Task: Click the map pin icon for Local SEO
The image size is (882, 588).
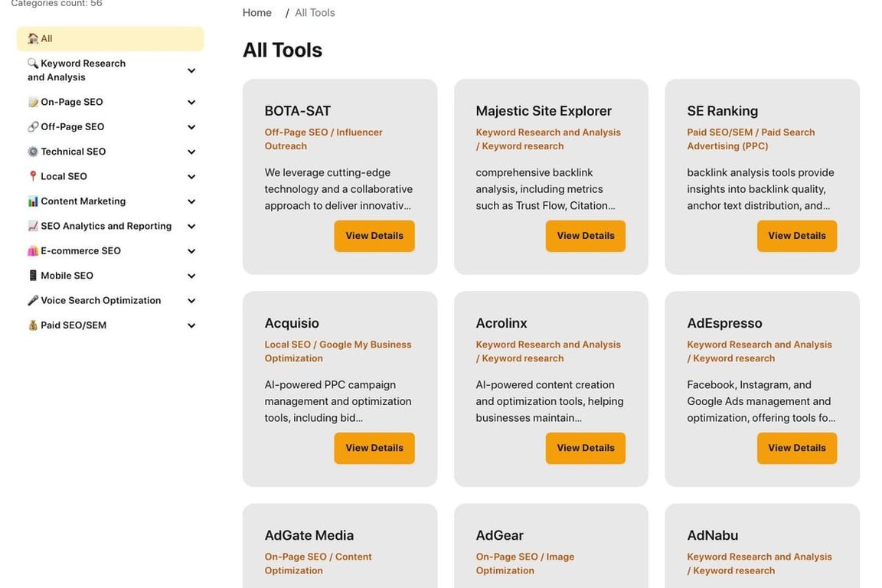Action: click(33, 176)
